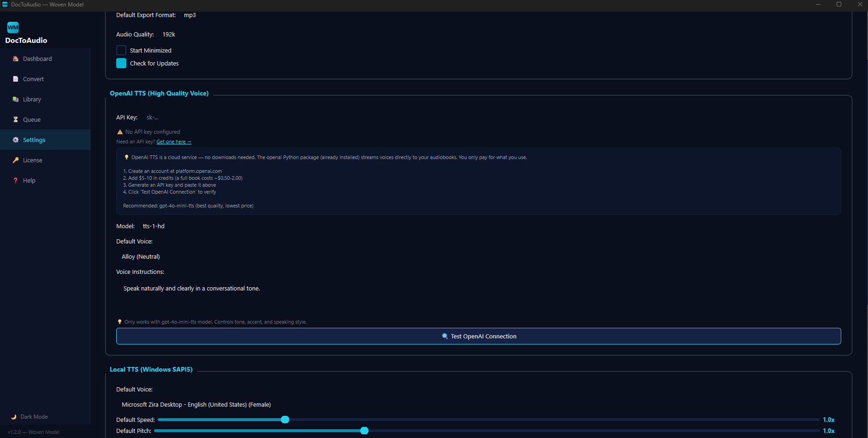Open the Default Export Format dropdown
The height and width of the screenshot is (438, 868).
click(190, 15)
